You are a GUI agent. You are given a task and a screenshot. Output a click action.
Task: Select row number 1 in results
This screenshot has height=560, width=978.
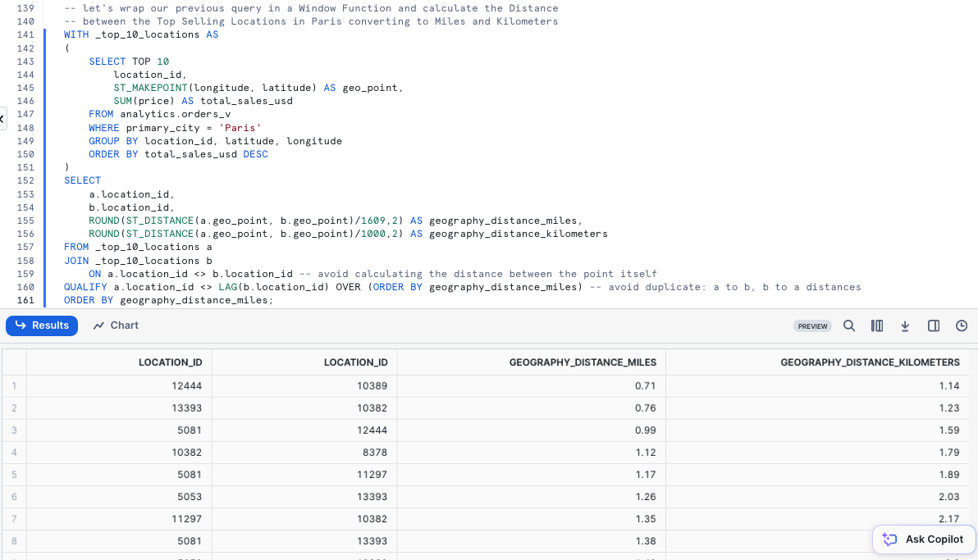14,385
